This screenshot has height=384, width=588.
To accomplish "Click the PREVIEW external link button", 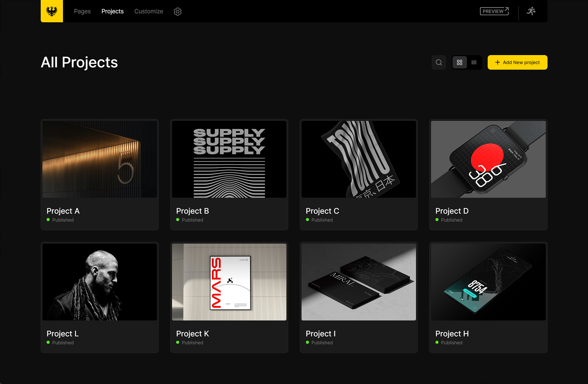I will point(494,11).
